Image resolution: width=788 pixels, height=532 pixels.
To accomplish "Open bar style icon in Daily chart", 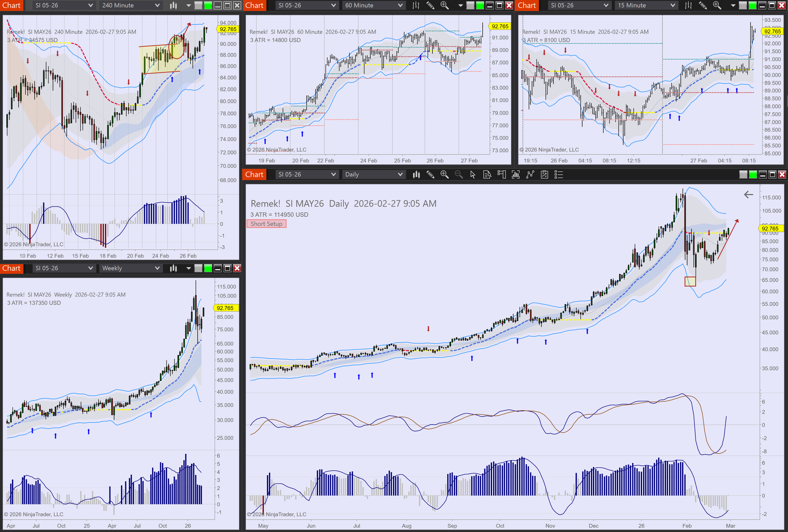I will pyautogui.click(x=416, y=175).
